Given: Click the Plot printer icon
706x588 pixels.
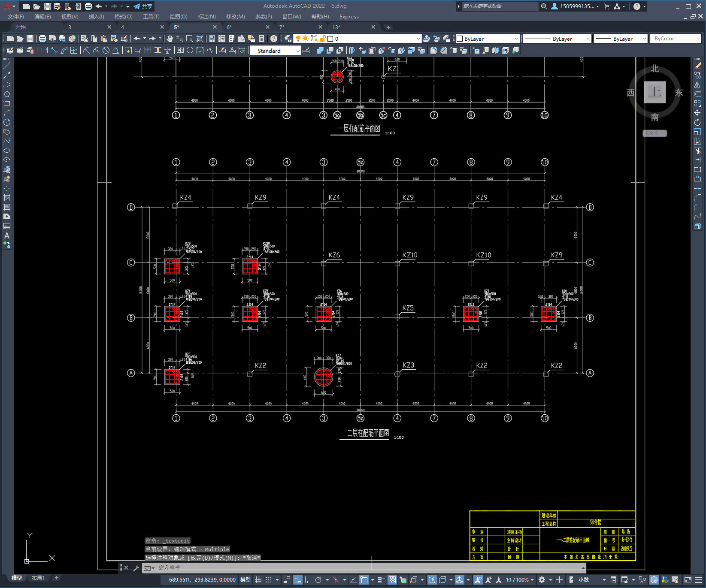Looking at the screenshot, I should pos(42,39).
